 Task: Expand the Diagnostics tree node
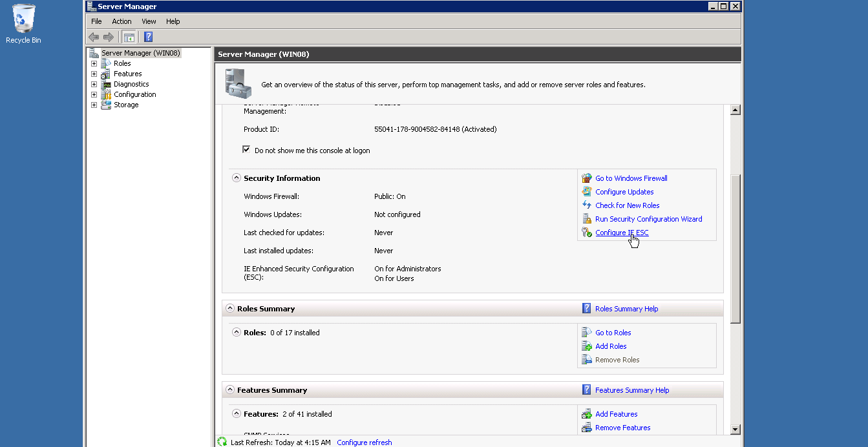pos(94,84)
